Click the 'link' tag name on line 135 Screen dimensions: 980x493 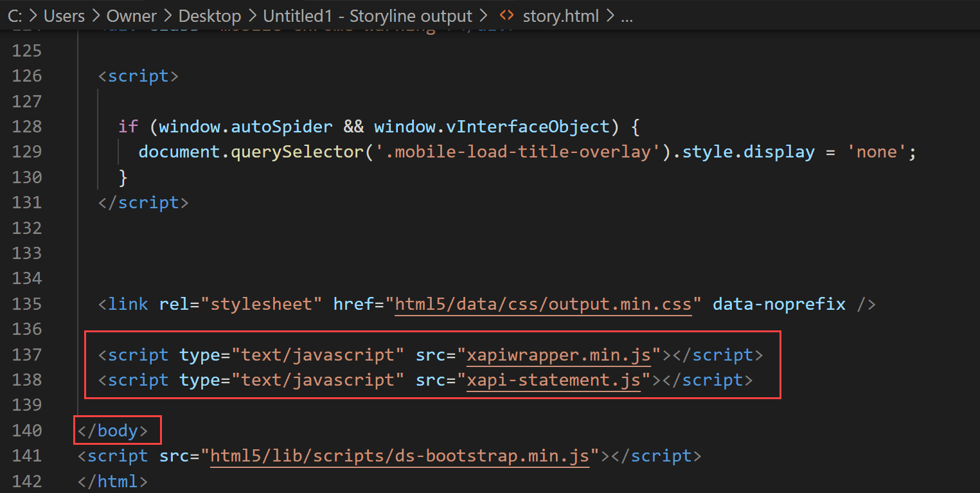(x=129, y=303)
